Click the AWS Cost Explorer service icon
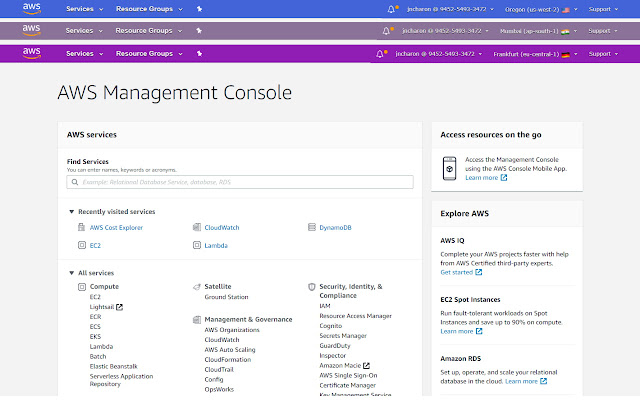640x400 pixels. point(81,227)
